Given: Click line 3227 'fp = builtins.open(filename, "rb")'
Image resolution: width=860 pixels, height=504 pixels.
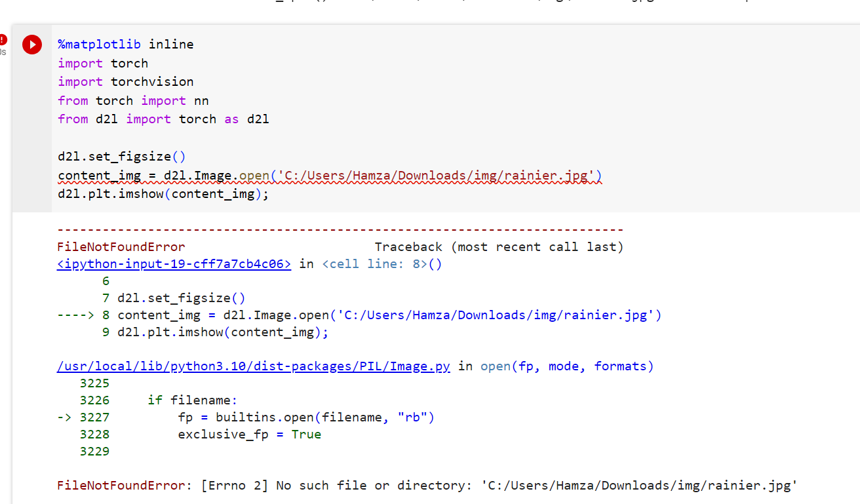Looking at the screenshot, I should point(306,417).
